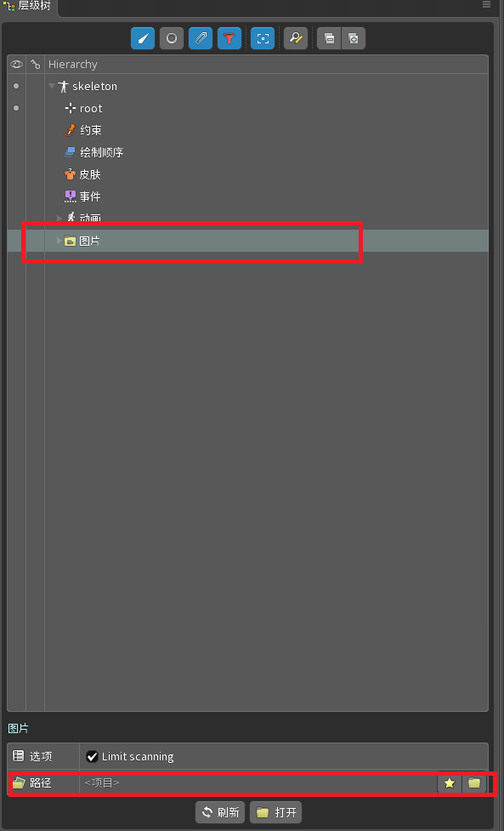Click the 打开 open button
This screenshot has height=831, width=504.
(x=276, y=812)
